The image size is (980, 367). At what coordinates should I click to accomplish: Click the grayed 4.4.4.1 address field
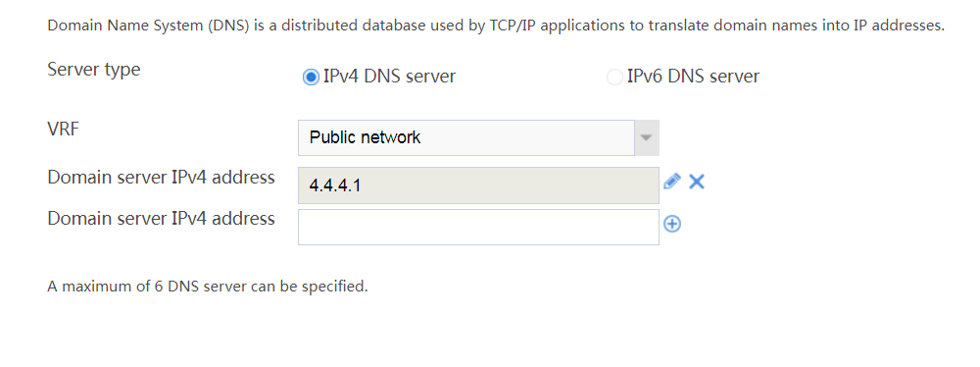click(x=478, y=185)
